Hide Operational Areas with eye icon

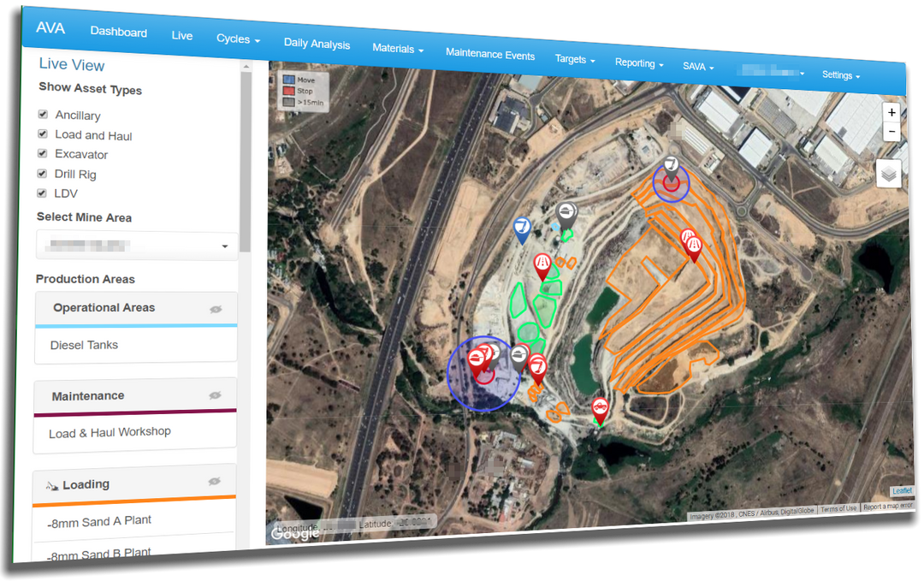(216, 310)
